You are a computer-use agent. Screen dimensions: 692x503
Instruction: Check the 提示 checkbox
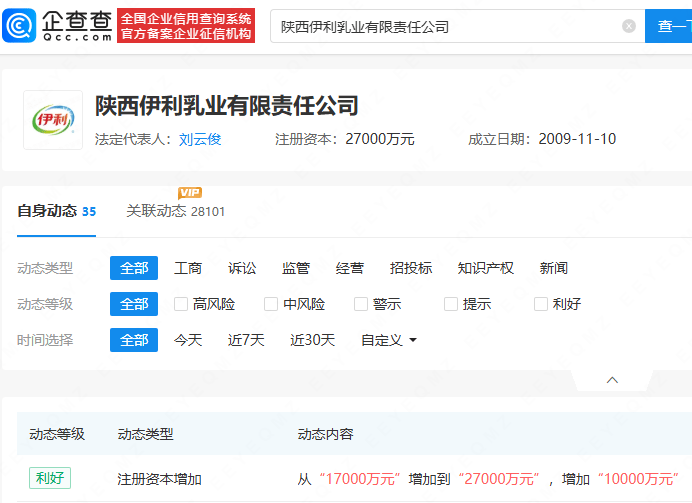(451, 304)
